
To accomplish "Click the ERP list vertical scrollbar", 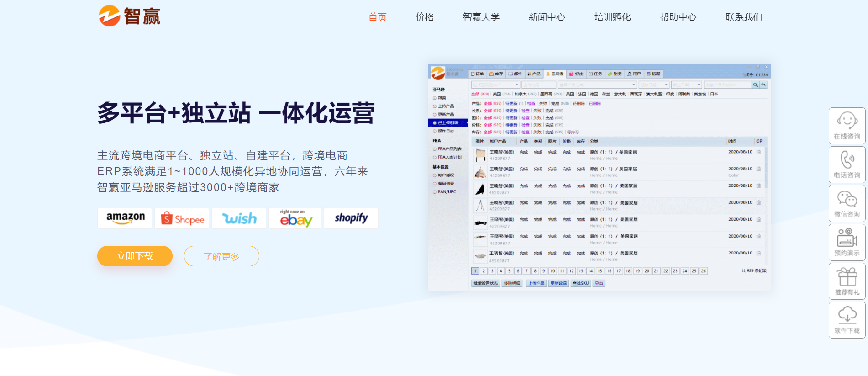I will coord(766,167).
